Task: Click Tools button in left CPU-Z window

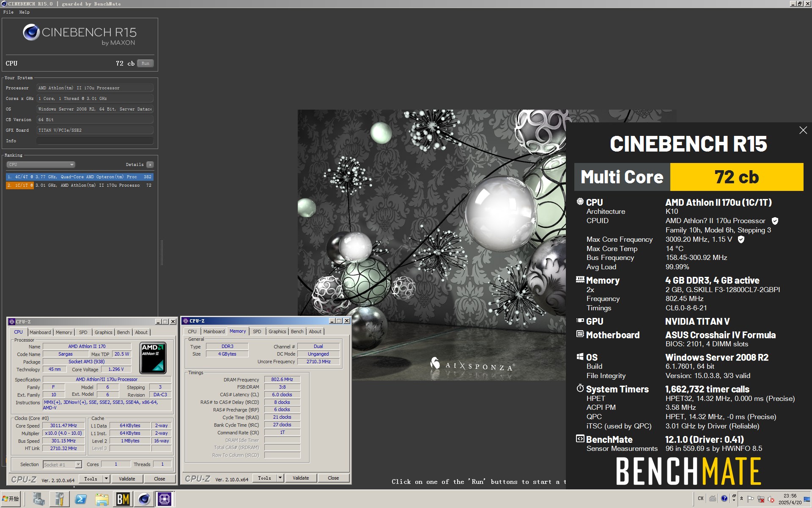Action: pos(91,479)
